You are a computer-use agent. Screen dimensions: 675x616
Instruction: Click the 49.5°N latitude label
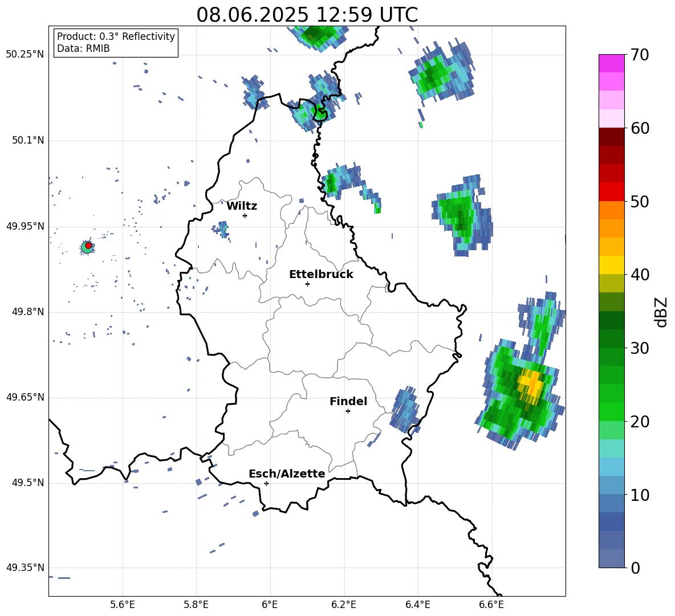tap(27, 483)
